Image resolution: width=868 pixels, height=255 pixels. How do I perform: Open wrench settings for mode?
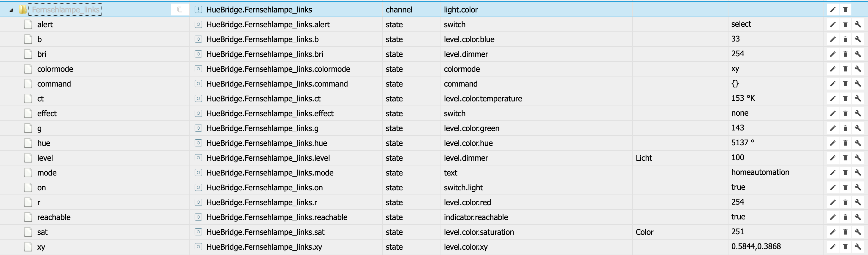click(858, 173)
